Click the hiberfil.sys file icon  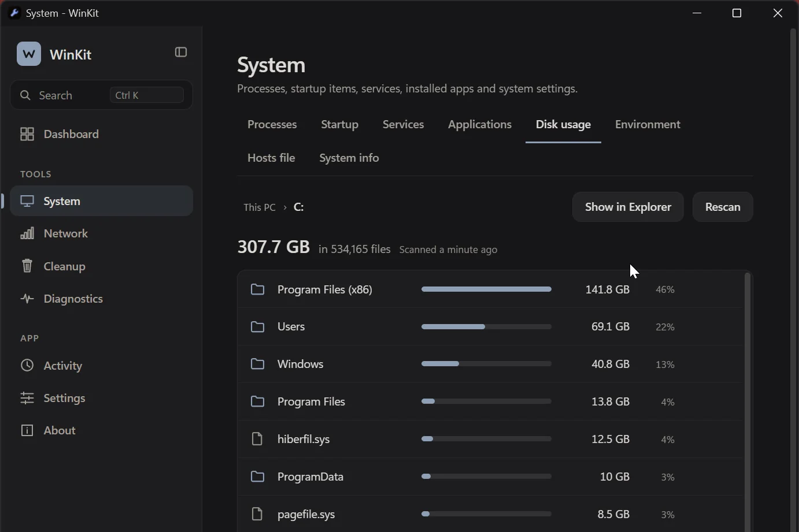point(257,439)
